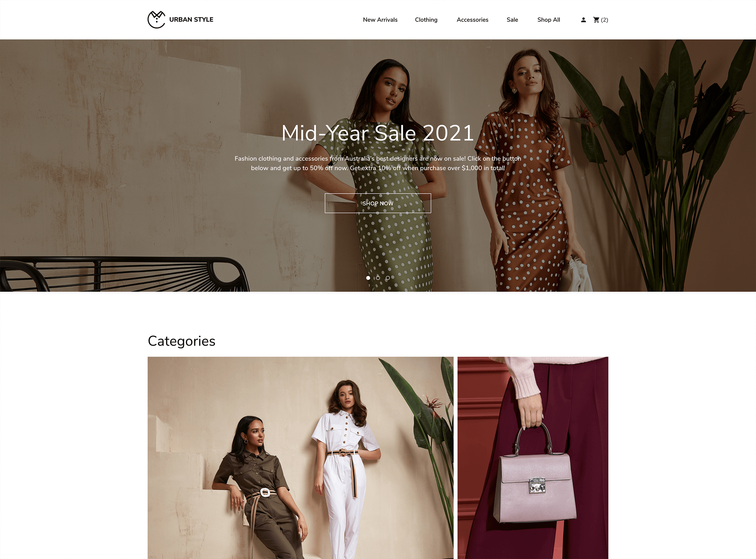
Task: Open the user account icon
Action: 583,20
